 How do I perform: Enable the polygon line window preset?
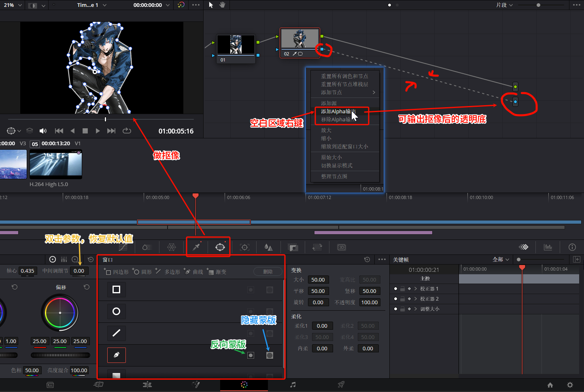click(117, 333)
